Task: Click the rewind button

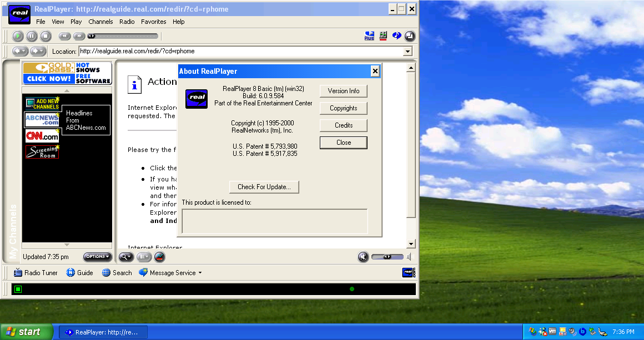Action: pyautogui.click(x=65, y=36)
